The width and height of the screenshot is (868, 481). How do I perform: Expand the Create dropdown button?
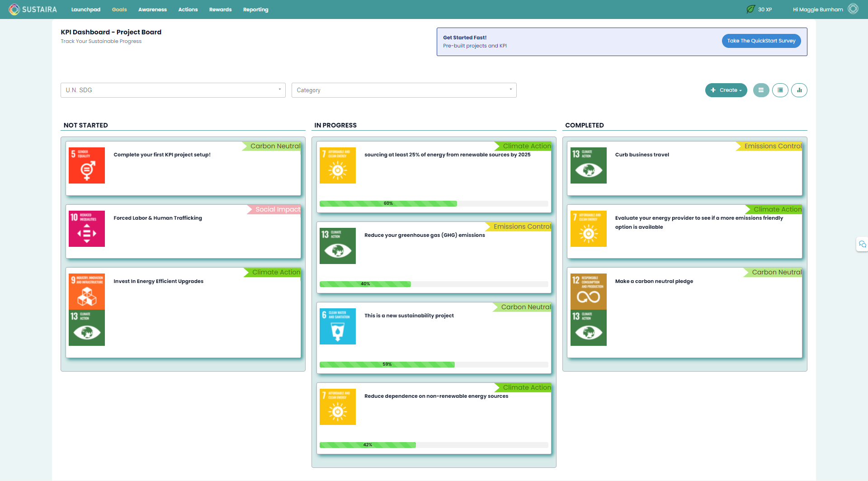click(x=726, y=90)
